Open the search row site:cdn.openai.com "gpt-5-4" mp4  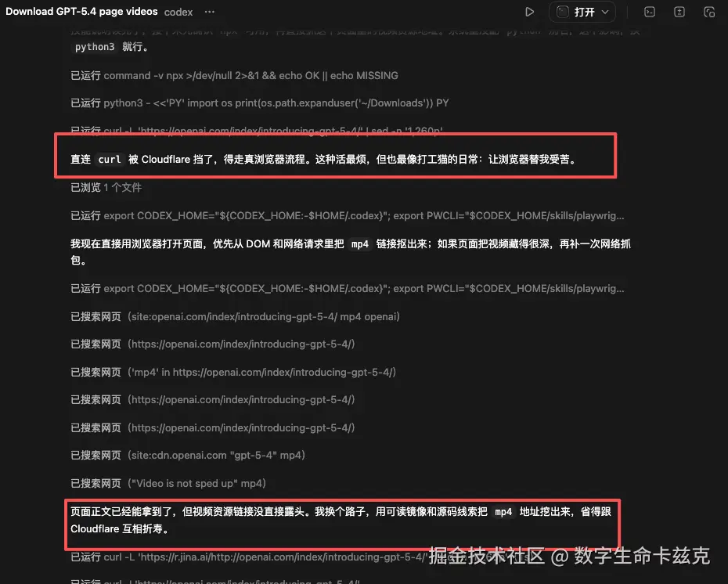[x=188, y=456]
